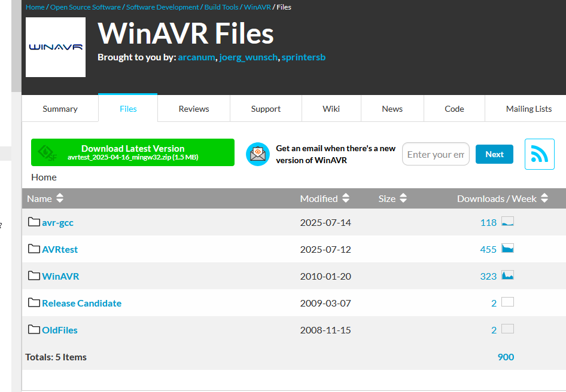Visit arcanum's profile link
The image size is (566, 392).
tap(196, 57)
